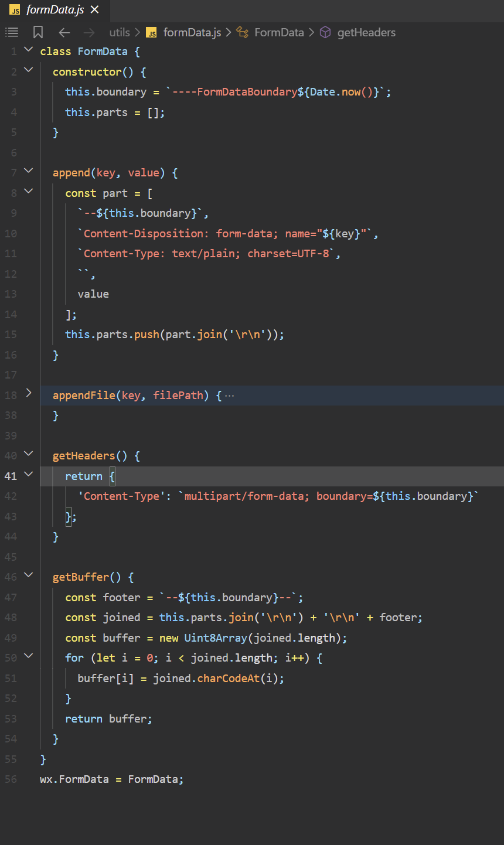The height and width of the screenshot is (845, 504).
Task: Collapse the const part array on line 8
Action: tap(28, 192)
